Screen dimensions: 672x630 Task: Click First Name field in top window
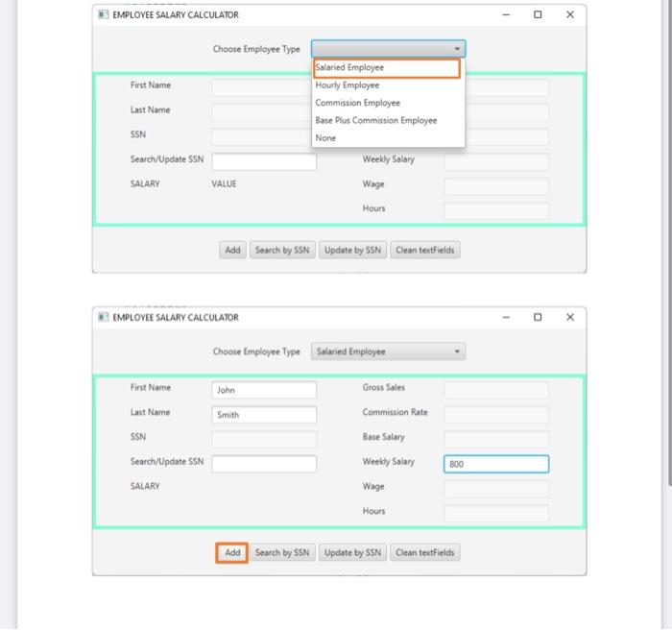(261, 87)
